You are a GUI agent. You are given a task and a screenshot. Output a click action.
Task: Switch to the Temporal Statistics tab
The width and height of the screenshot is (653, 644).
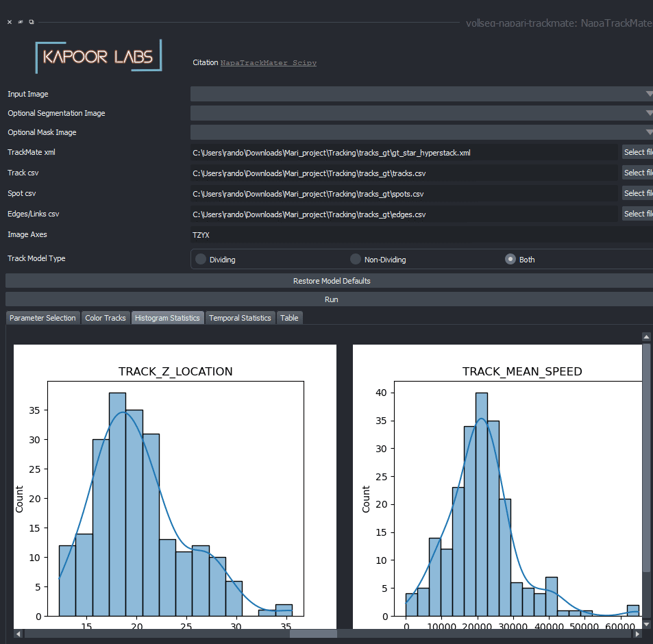[240, 318]
